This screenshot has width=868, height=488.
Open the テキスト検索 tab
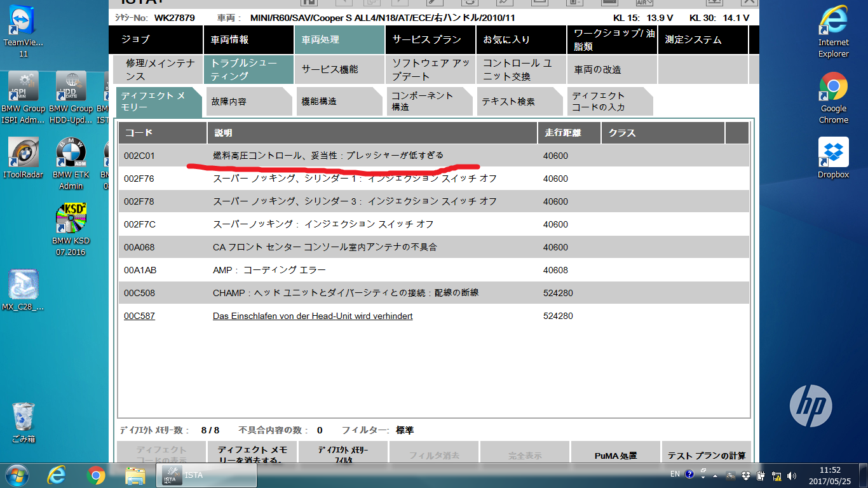521,101
